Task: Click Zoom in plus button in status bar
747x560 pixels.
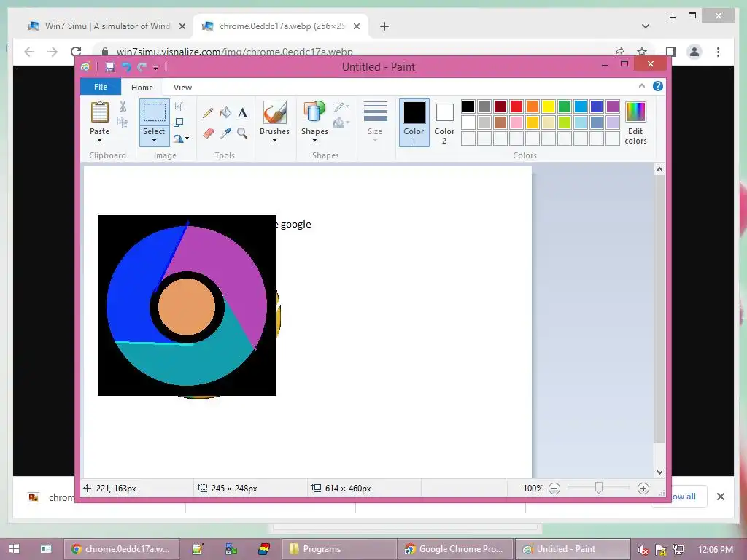Action: [643, 489]
